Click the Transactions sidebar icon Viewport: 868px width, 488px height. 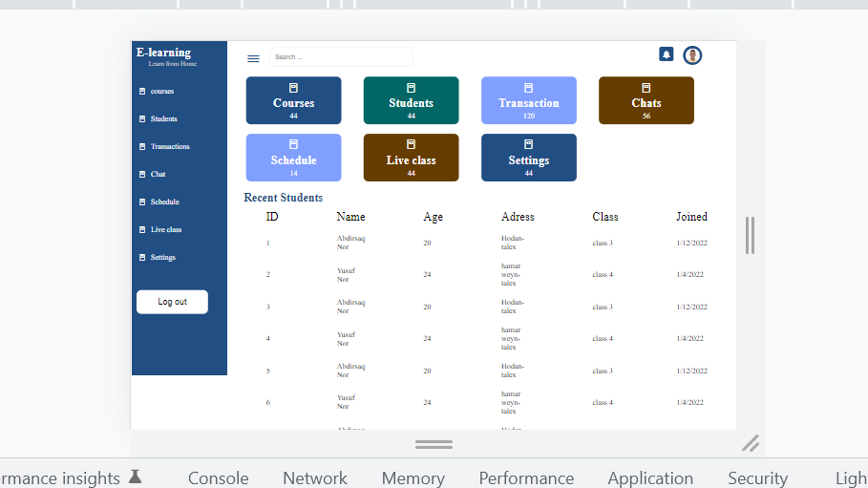(x=142, y=146)
